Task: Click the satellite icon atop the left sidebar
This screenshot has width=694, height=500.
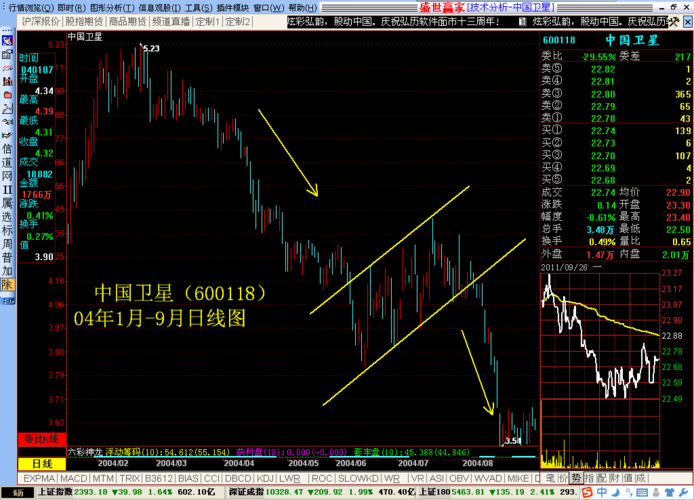Action: (x=7, y=41)
